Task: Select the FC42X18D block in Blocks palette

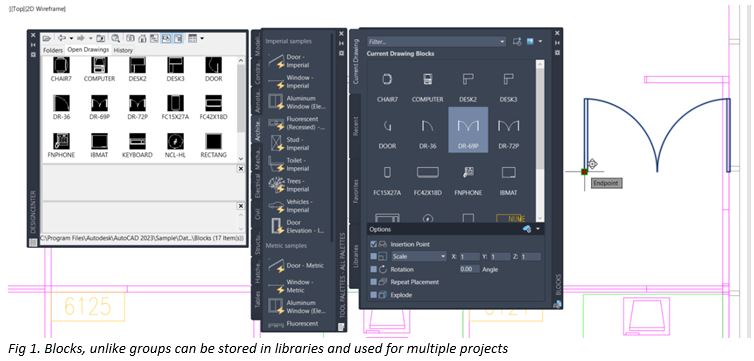Action: 427,179
